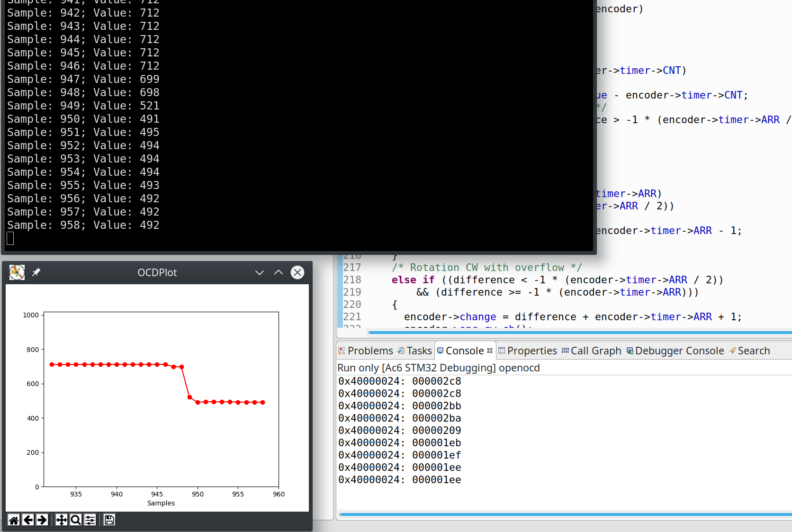Viewport: 792px width, 532px height.
Task: Go back to previous plot view
Action: click(x=28, y=520)
